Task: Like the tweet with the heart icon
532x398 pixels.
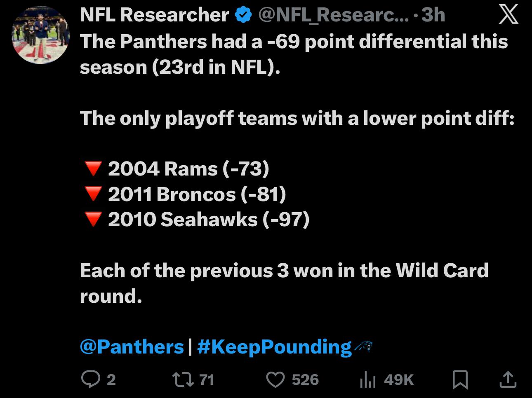Action: pos(276,379)
